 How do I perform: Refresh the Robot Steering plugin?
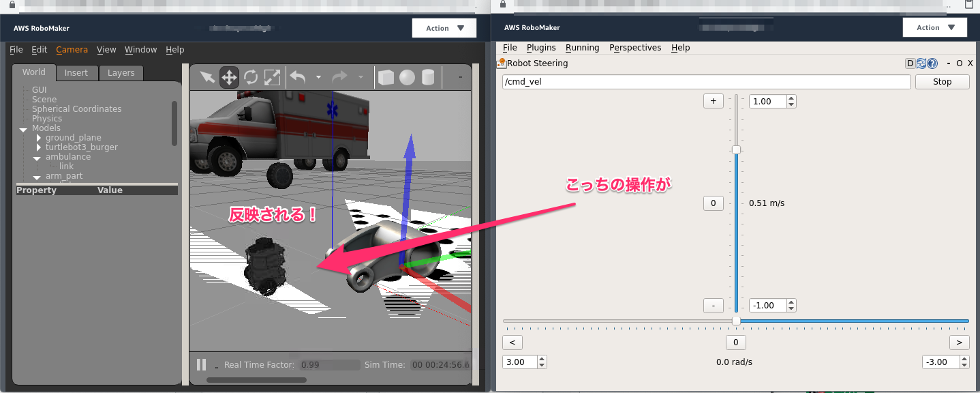(x=922, y=63)
